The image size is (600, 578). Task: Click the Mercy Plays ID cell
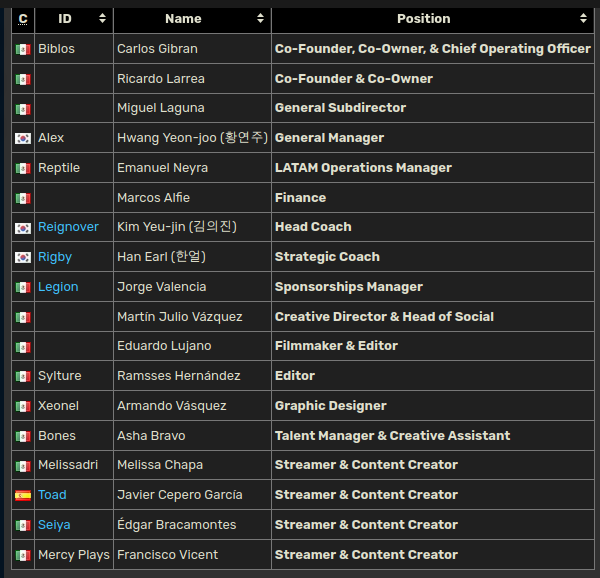tap(74, 555)
